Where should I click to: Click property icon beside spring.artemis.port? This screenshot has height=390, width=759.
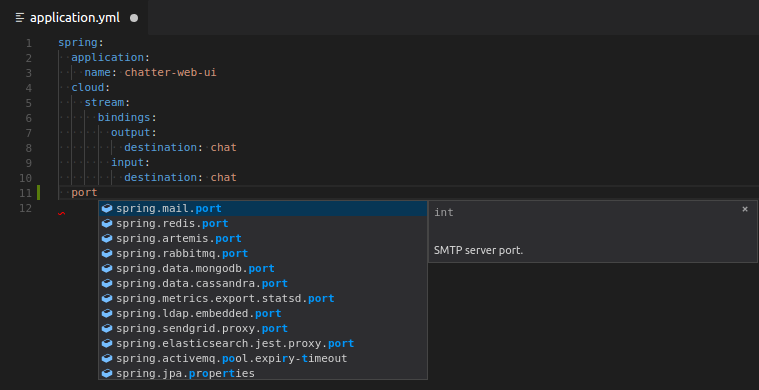coord(107,239)
